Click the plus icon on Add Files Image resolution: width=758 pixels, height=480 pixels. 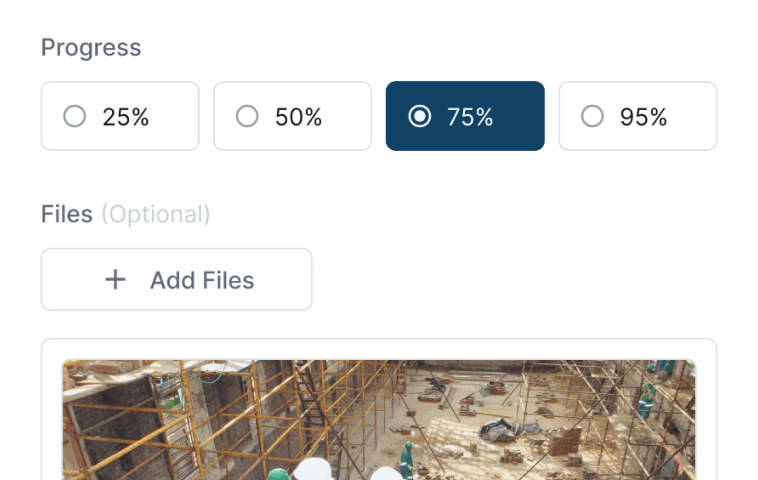(116, 279)
